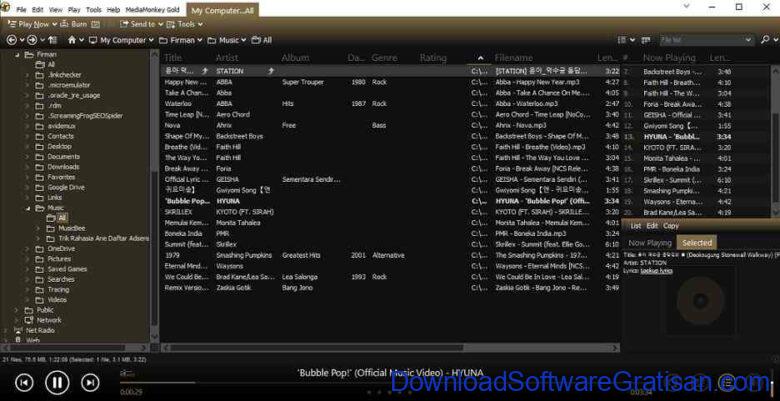Screen dimensions: 780x401
Task: Open Edit menu in info panel
Action: [652, 226]
